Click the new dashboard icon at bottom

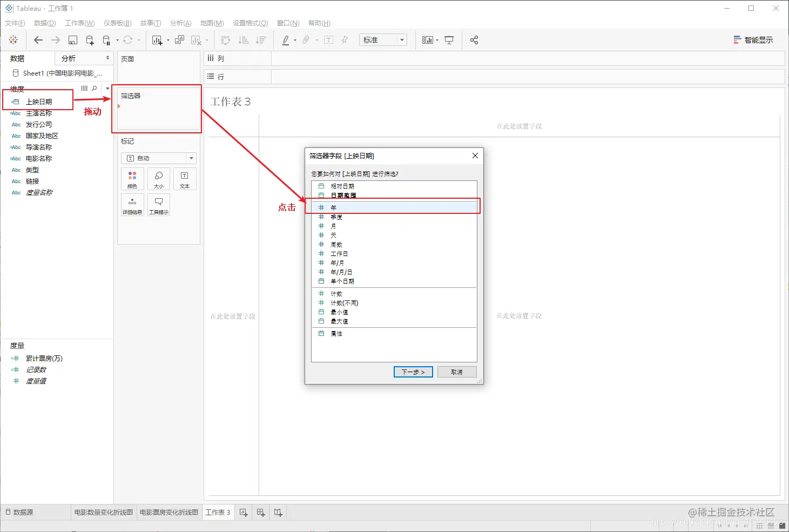[x=261, y=512]
